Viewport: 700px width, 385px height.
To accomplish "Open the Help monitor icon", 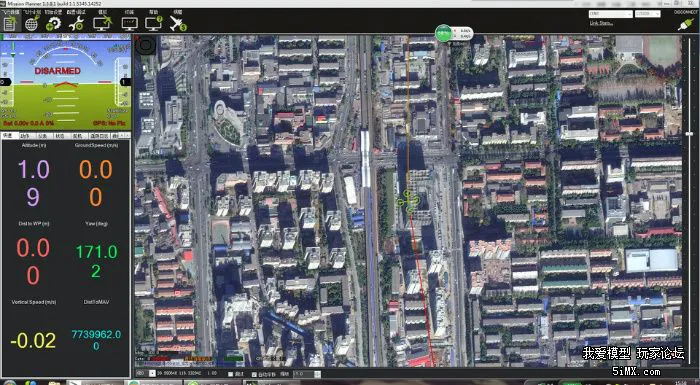I will coord(154,22).
